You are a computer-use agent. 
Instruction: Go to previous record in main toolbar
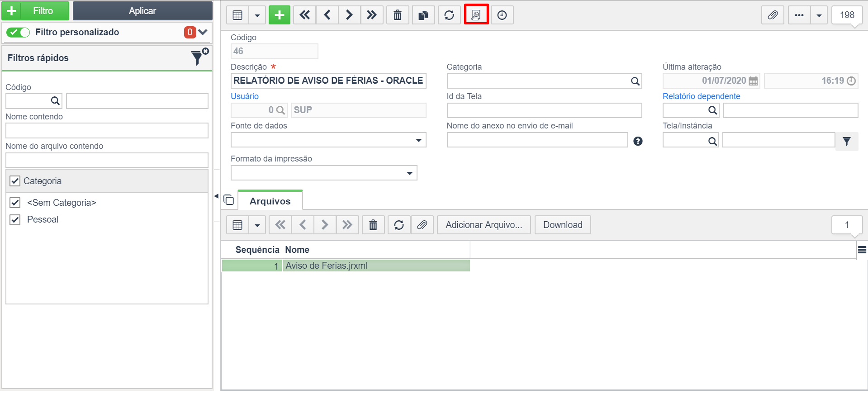pos(327,15)
